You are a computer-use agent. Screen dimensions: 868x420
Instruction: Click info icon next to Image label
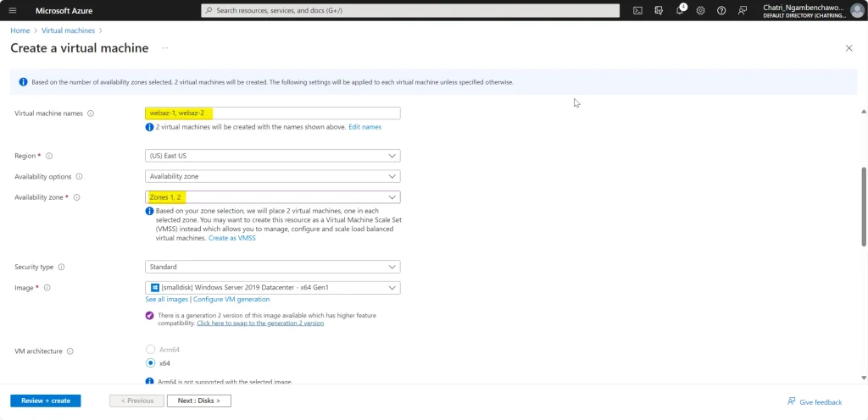click(47, 287)
